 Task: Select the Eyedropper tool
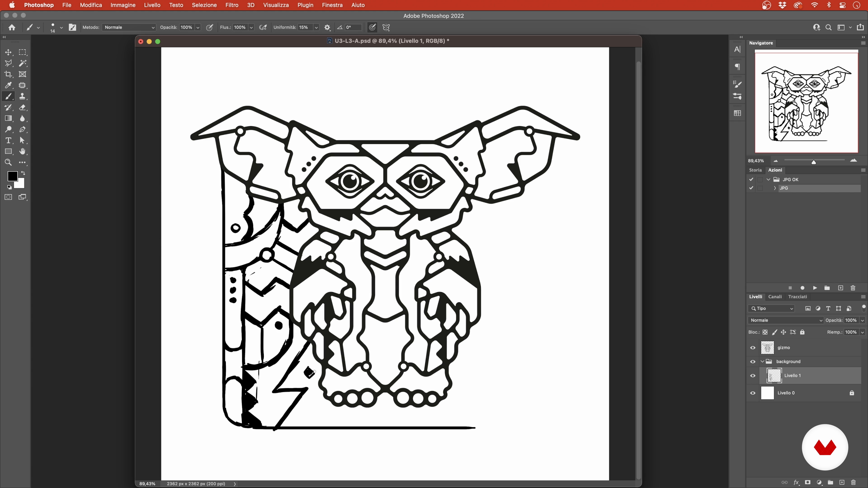(x=8, y=85)
